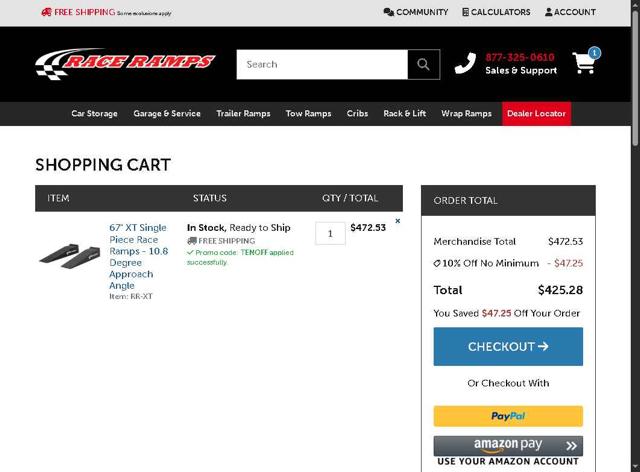
Task: Open the shopping cart icon
Action: 585,62
